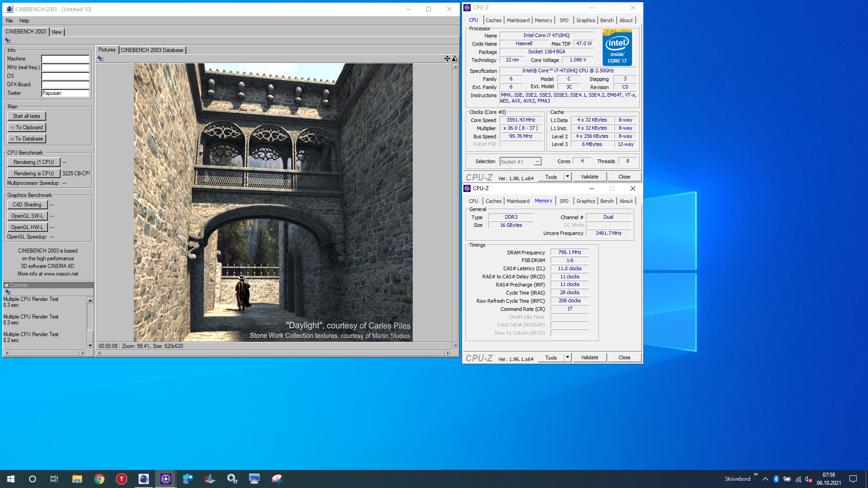The width and height of the screenshot is (868, 488).
Task: Switch to the View tab in CINEBENCH
Action: [57, 32]
